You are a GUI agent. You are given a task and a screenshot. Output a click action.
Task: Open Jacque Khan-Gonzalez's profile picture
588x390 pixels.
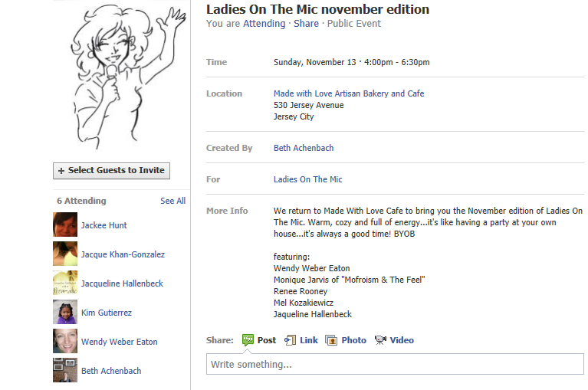(x=65, y=254)
